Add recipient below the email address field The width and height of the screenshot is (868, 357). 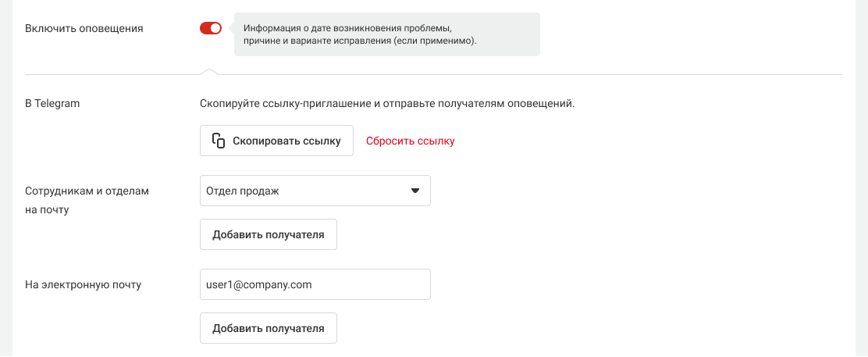pyautogui.click(x=268, y=328)
